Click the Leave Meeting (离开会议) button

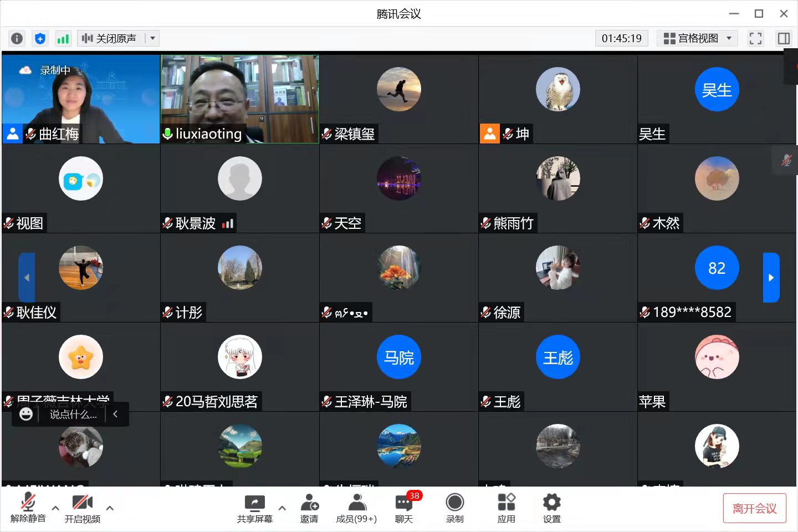pos(754,508)
